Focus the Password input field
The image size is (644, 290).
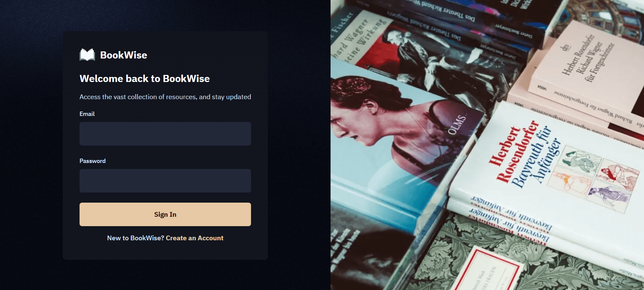point(165,181)
